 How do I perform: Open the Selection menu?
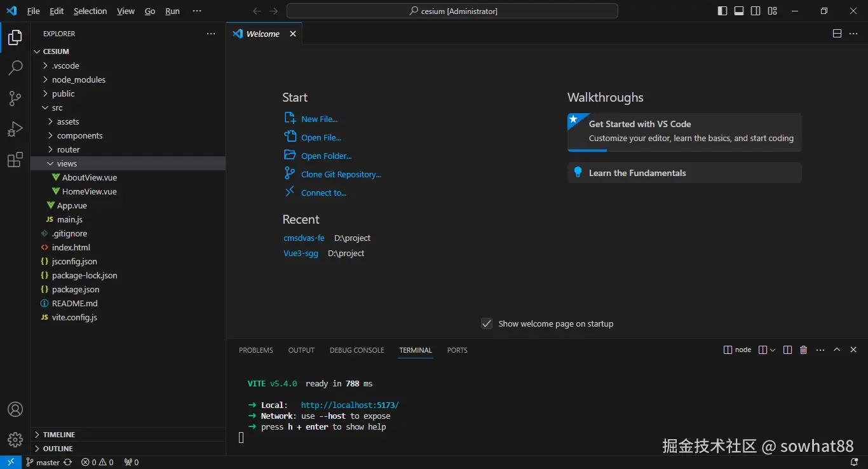click(90, 11)
